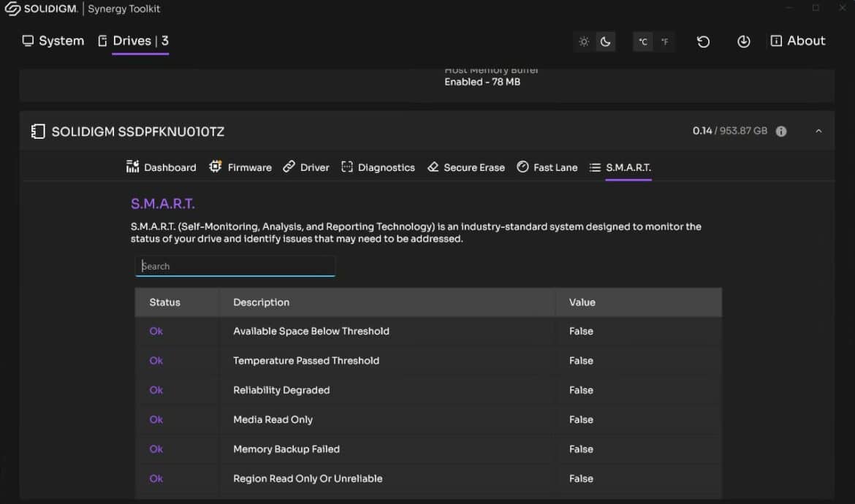The height and width of the screenshot is (504, 855).
Task: Click the Description column header
Action: pyautogui.click(x=261, y=302)
